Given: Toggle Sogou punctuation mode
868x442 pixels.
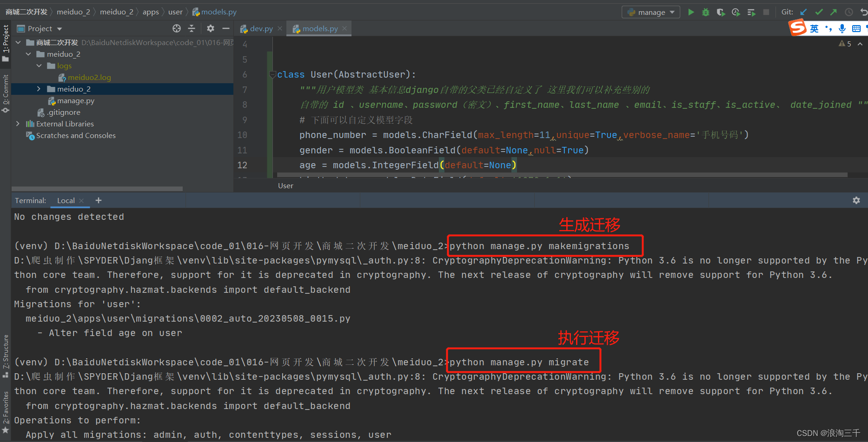Looking at the screenshot, I should pyautogui.click(x=828, y=29).
